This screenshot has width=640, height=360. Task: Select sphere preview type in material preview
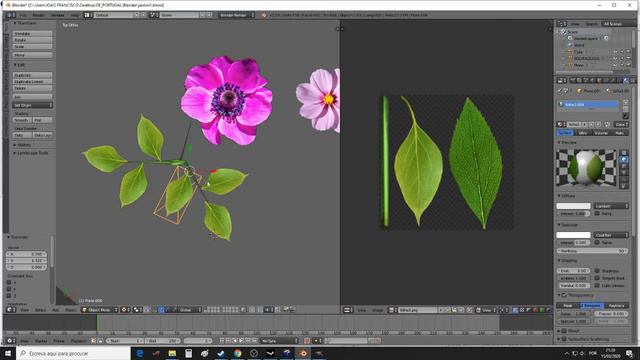pos(624,160)
